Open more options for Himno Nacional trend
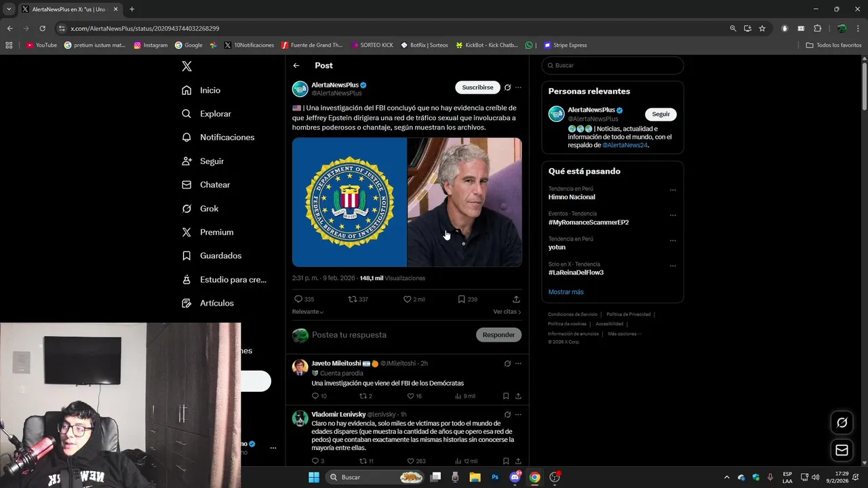The image size is (868, 488). pos(673,190)
